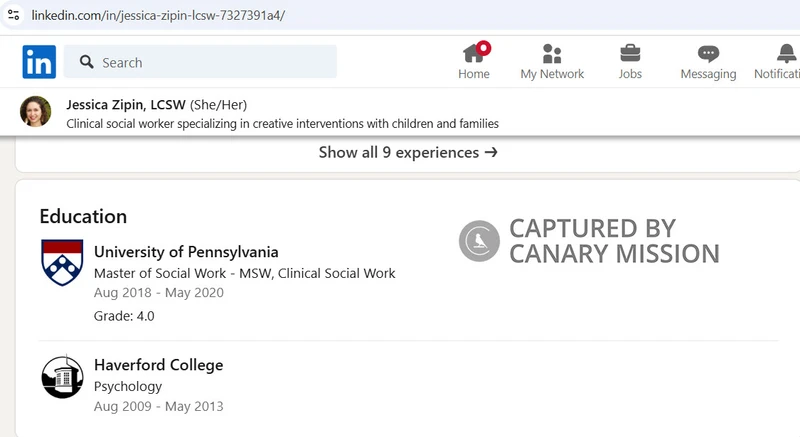Click the search magnifier icon
Image resolution: width=800 pixels, height=437 pixels.
click(87, 62)
